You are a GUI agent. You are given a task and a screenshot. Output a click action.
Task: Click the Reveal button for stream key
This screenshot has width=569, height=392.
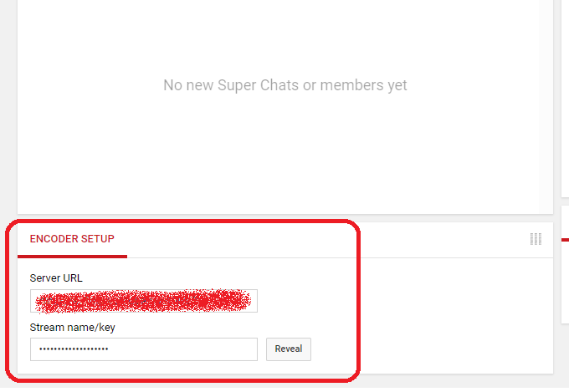click(x=289, y=349)
